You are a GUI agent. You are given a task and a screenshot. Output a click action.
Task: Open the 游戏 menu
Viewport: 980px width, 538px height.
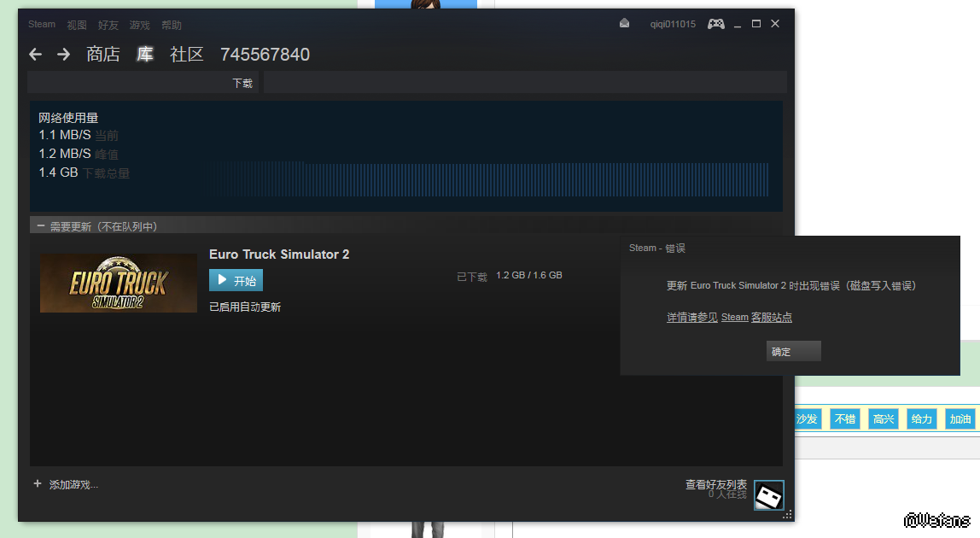[x=139, y=25]
